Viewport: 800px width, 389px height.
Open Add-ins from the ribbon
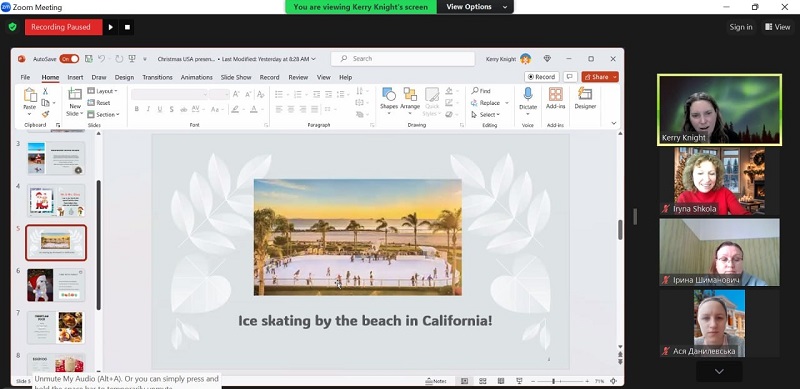(556, 98)
